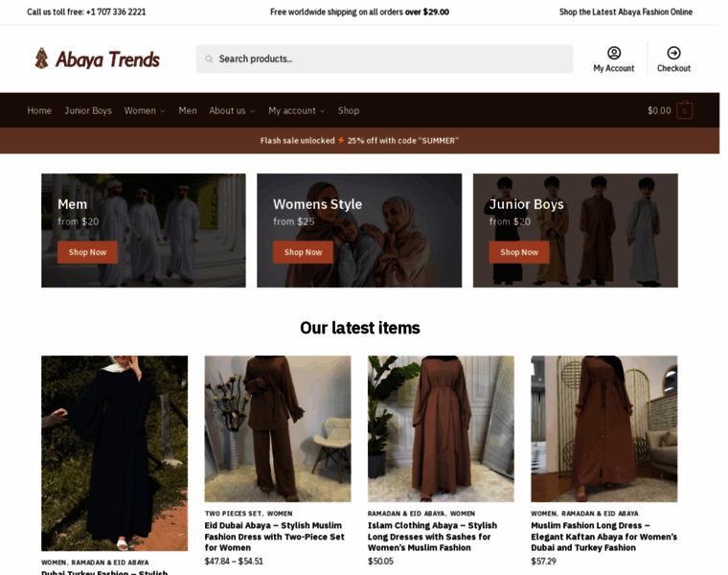Click the Checkout arrow icon
Screen dimensions: 728x575
coord(673,53)
